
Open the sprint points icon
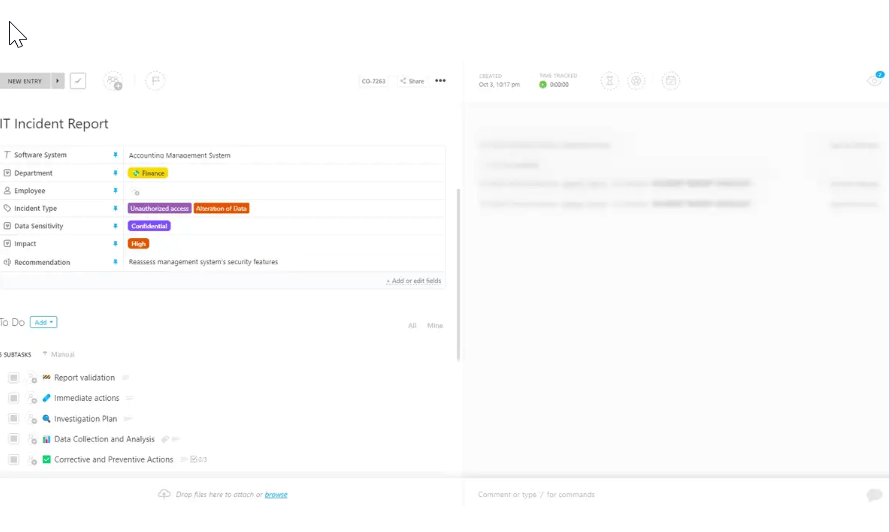(636, 81)
